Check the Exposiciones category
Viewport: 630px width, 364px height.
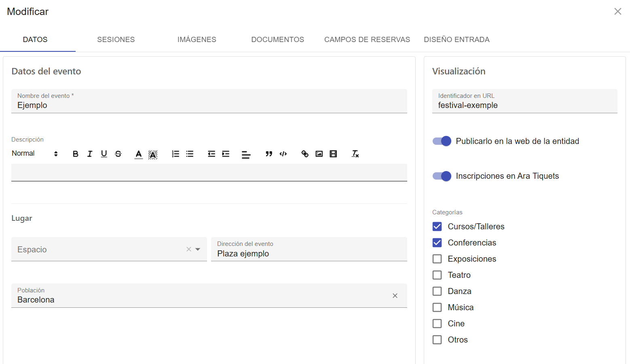[x=437, y=259]
